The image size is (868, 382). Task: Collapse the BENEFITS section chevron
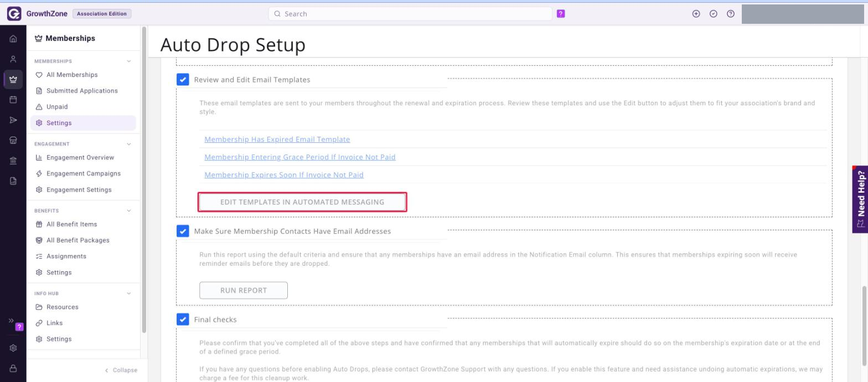pos(129,211)
